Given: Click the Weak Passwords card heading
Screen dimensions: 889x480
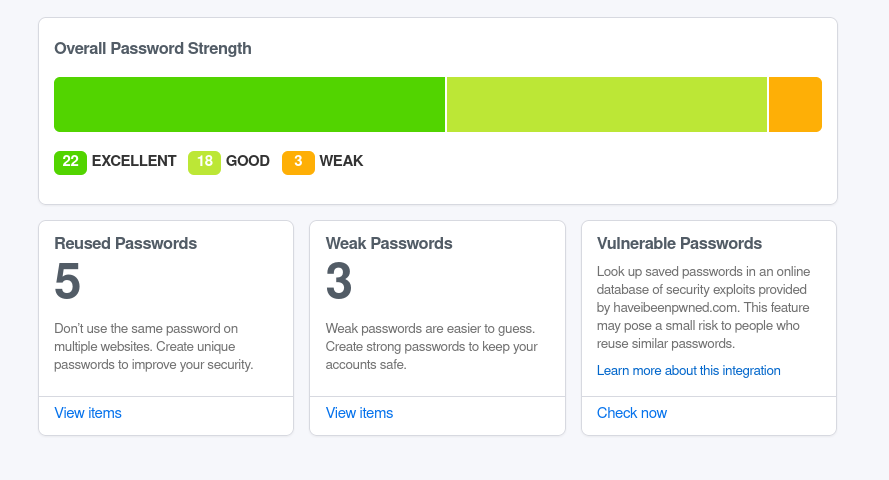Looking at the screenshot, I should tap(389, 243).
